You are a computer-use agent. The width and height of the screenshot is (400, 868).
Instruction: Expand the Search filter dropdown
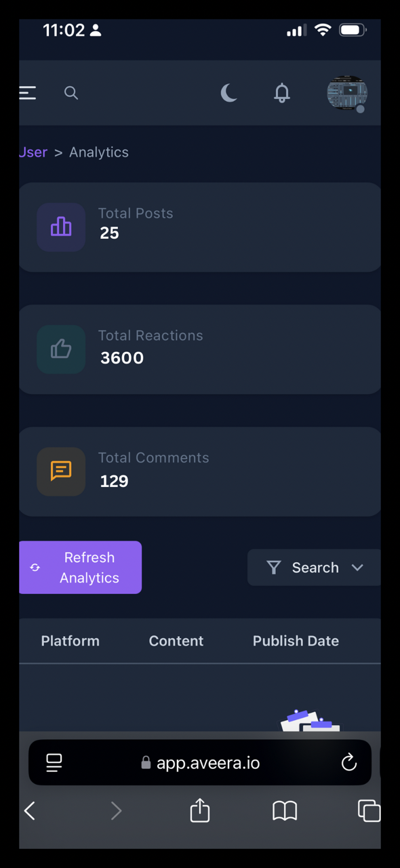(314, 568)
